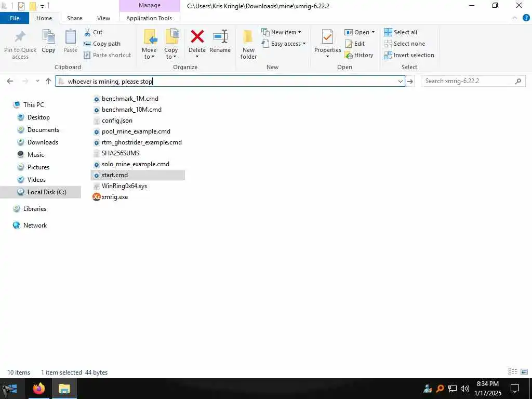Expand address bar history dropdown

pyautogui.click(x=401, y=81)
